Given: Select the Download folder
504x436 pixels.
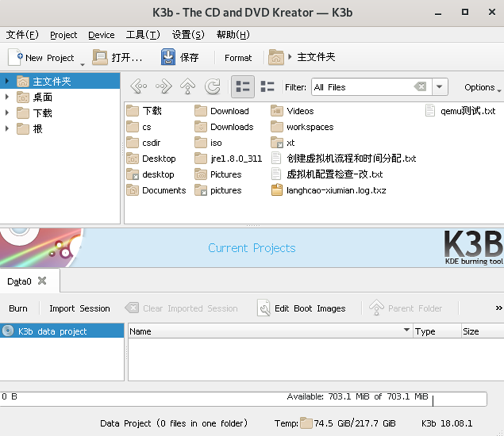Looking at the screenshot, I should (222, 111).
